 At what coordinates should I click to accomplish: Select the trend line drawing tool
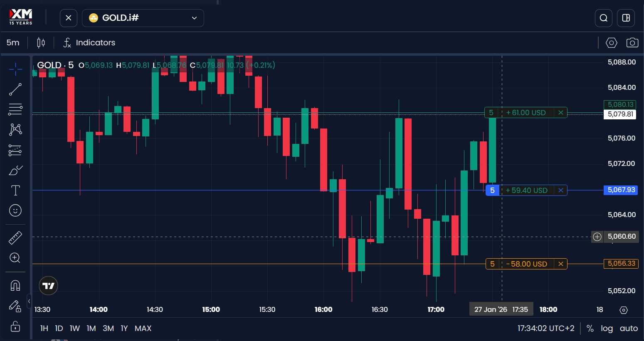coord(15,89)
